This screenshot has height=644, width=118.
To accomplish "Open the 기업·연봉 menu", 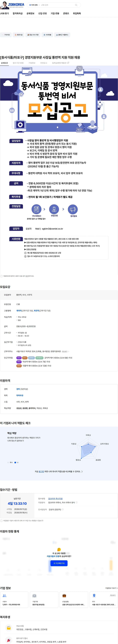I will click(55, 13).
